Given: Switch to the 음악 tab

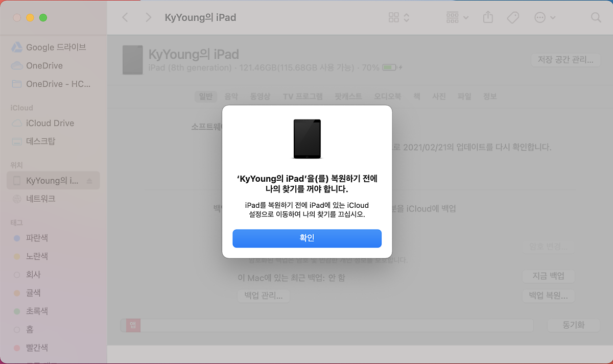Looking at the screenshot, I should 231,96.
